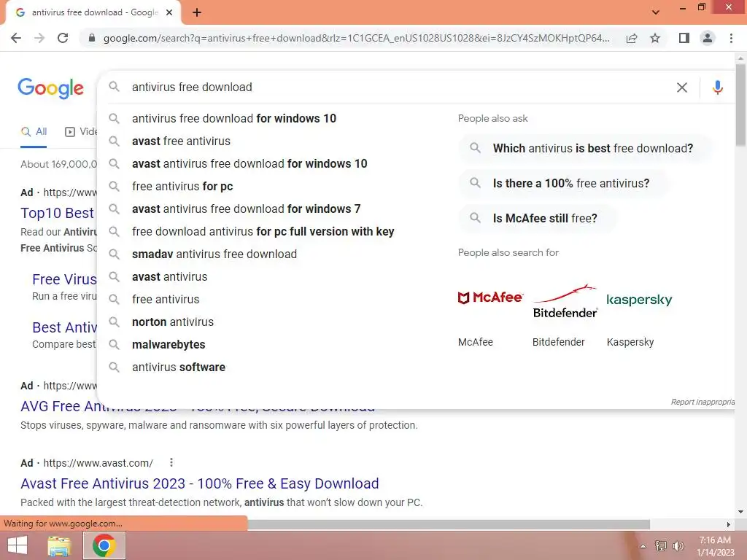Open the Kaspersky logo thumbnail
This screenshot has height=560, width=747.
pos(639,300)
